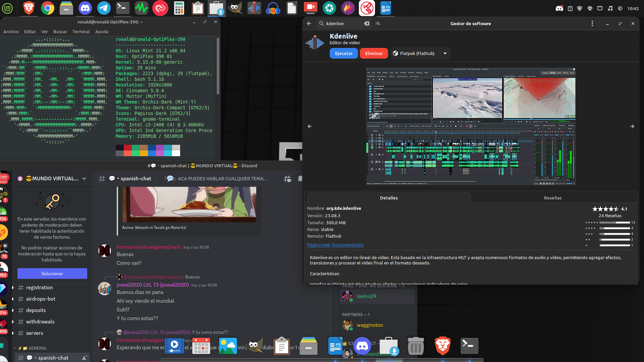Open the panel clock showing 10:42

[633, 8]
